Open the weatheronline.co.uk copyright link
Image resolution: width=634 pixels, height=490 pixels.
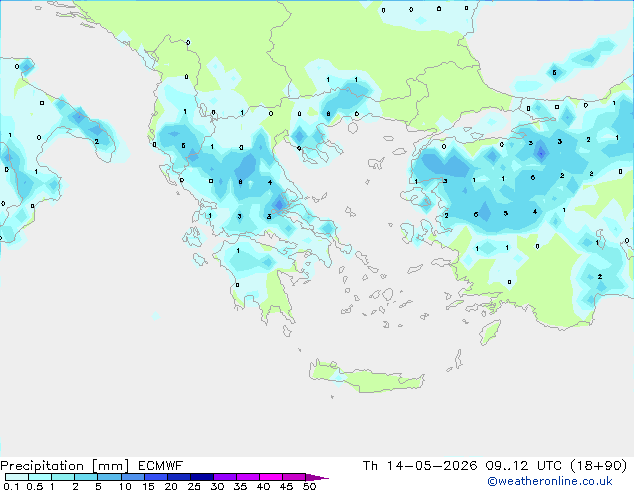[549, 481]
